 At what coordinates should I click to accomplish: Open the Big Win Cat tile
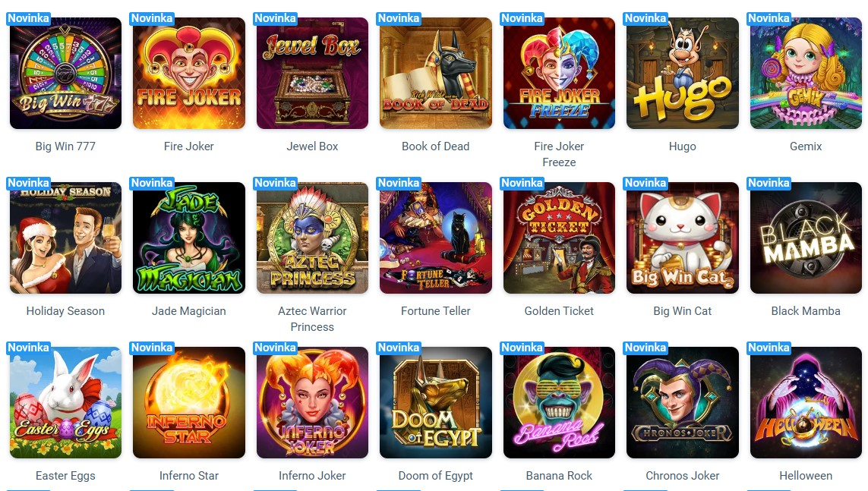tap(683, 238)
